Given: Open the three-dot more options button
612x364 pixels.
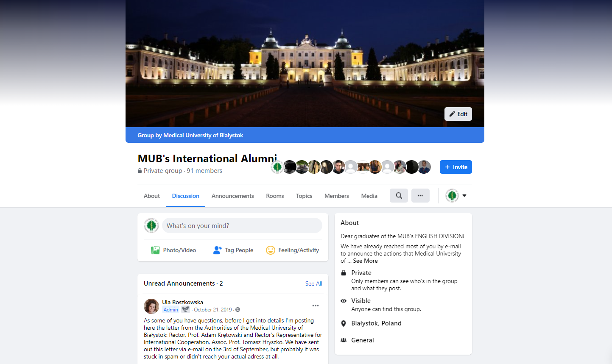Looking at the screenshot, I should (x=420, y=196).
